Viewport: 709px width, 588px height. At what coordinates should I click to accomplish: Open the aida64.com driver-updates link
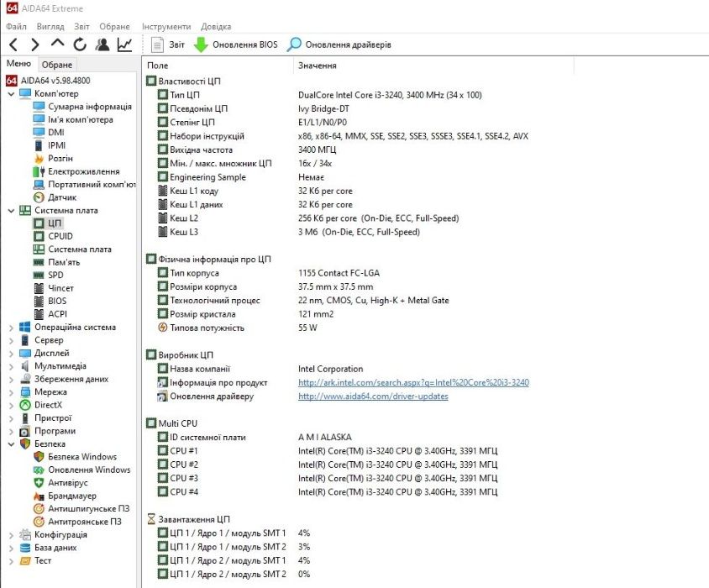click(x=373, y=396)
